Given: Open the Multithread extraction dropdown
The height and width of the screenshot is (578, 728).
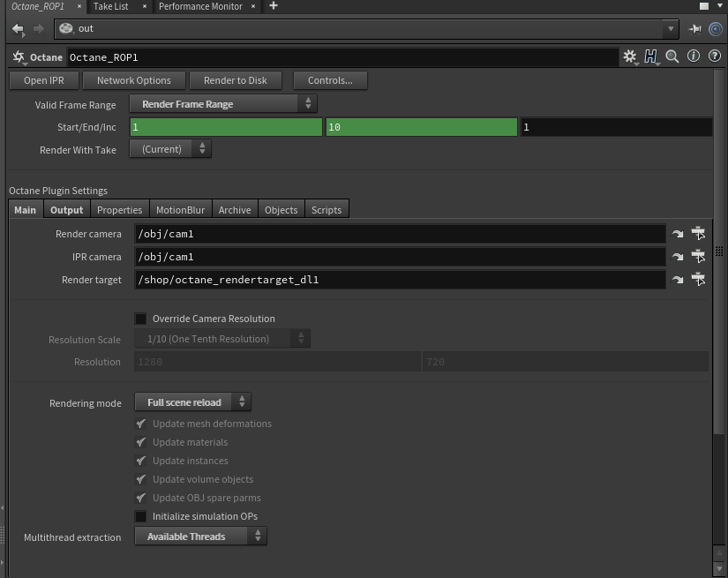Looking at the screenshot, I should click(200, 537).
